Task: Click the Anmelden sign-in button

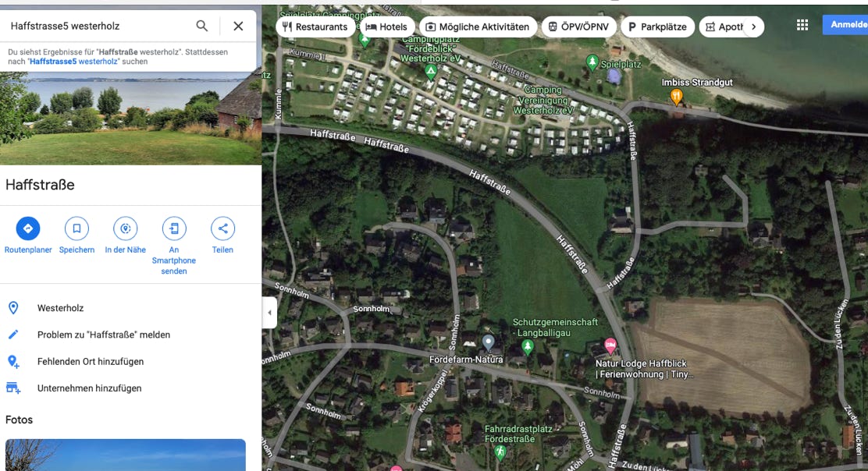Action: 845,25
